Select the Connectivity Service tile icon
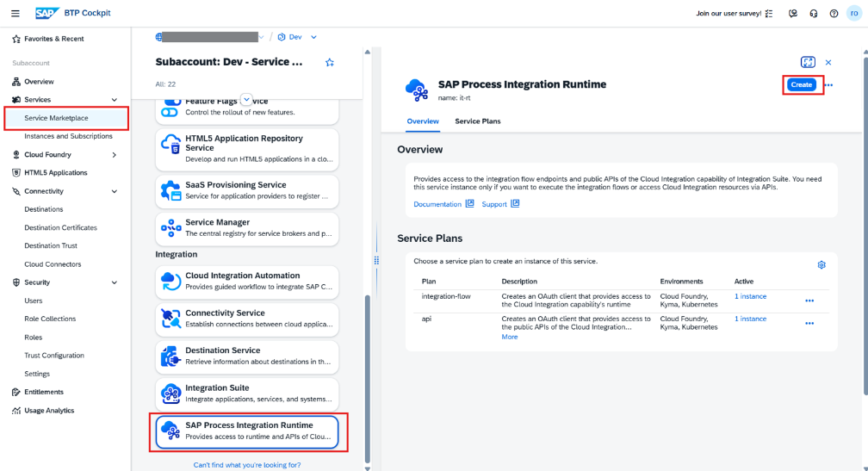This screenshot has width=868, height=471. 171,319
